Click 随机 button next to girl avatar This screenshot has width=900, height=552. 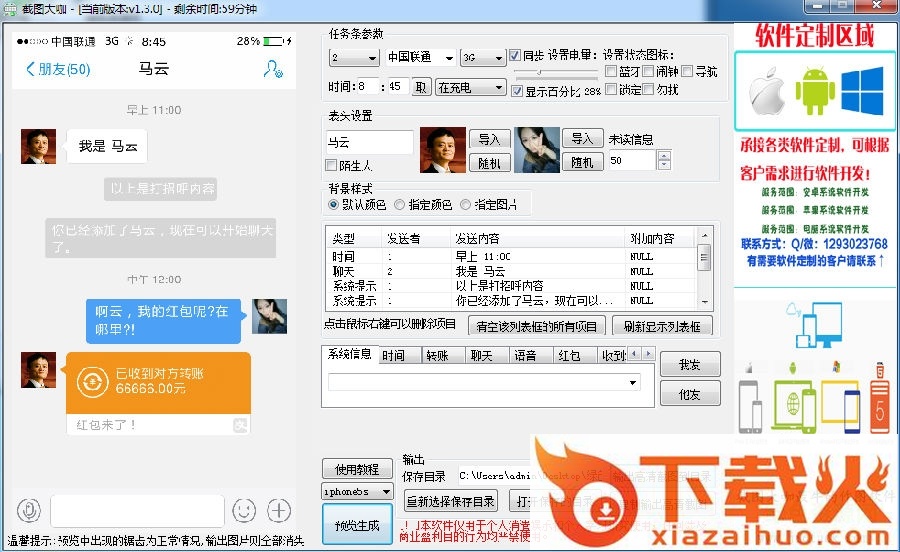tap(582, 162)
